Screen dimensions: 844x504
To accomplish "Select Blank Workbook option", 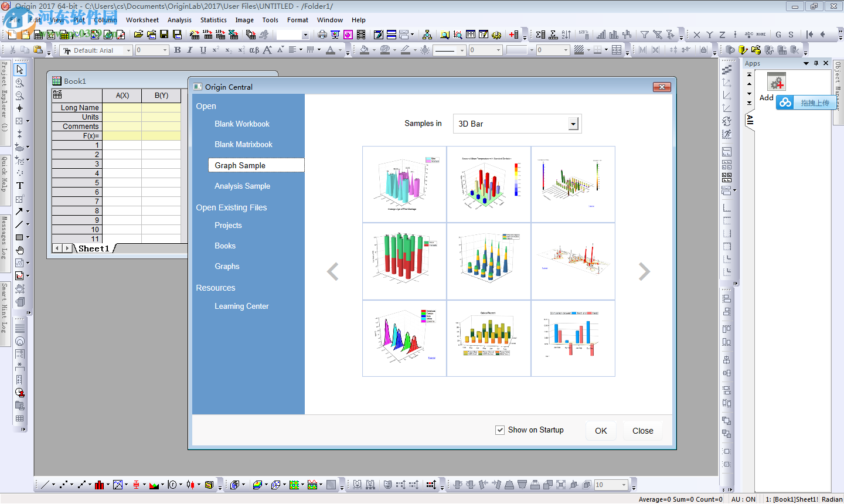I will point(242,124).
